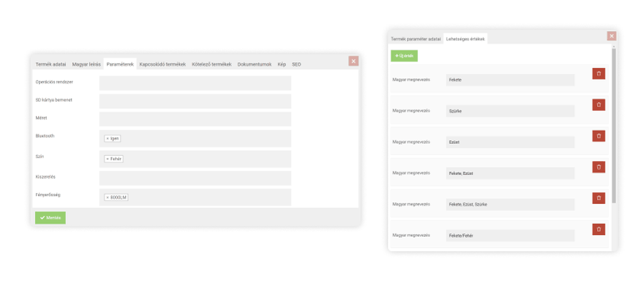Viewport: 644px width, 281px height.
Task: Switch to the Magyar leírás tab
Action: tap(86, 64)
